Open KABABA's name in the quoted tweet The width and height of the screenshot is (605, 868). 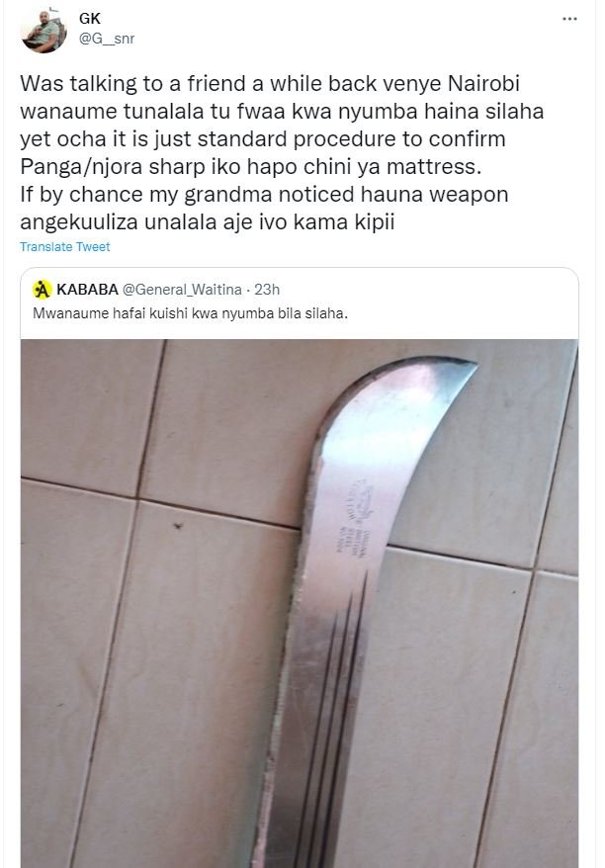pyautogui.click(x=87, y=289)
